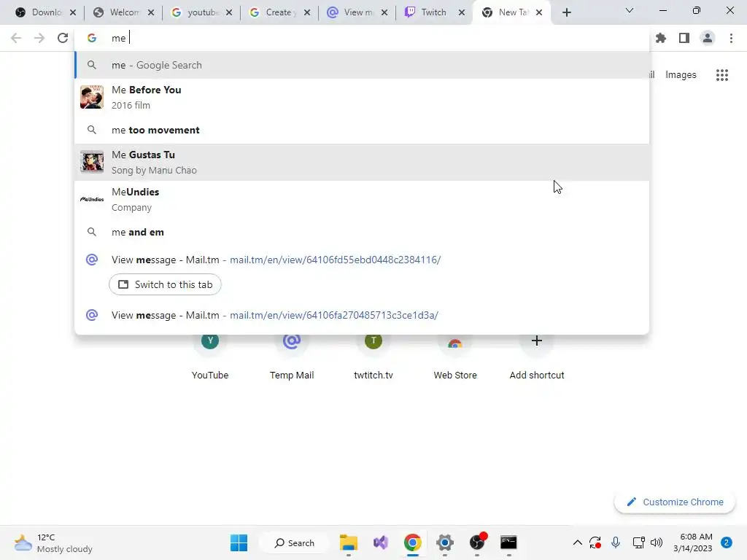Switch to the Welcome tab
The image size is (747, 560).
[x=123, y=12]
